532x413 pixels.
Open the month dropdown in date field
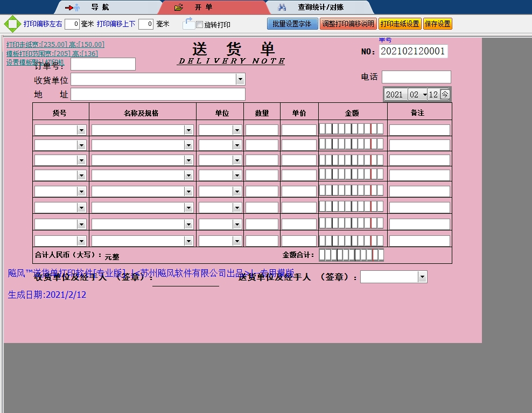point(424,95)
